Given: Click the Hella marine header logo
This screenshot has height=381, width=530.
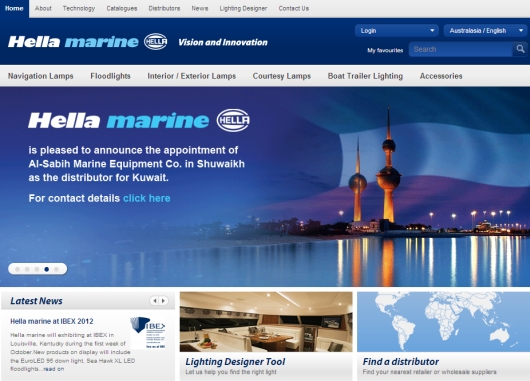Looking at the screenshot, I should (73, 42).
